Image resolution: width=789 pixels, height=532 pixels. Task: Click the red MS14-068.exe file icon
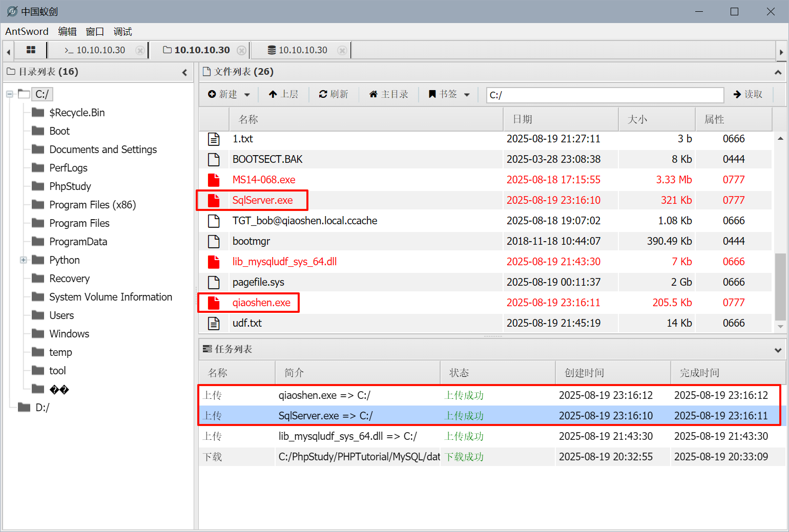[214, 180]
